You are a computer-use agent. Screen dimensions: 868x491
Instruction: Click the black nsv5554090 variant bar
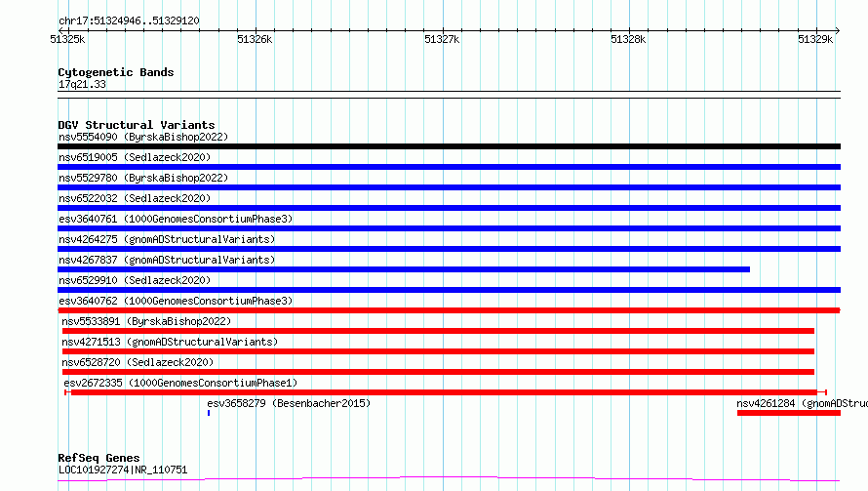pyautogui.click(x=449, y=146)
